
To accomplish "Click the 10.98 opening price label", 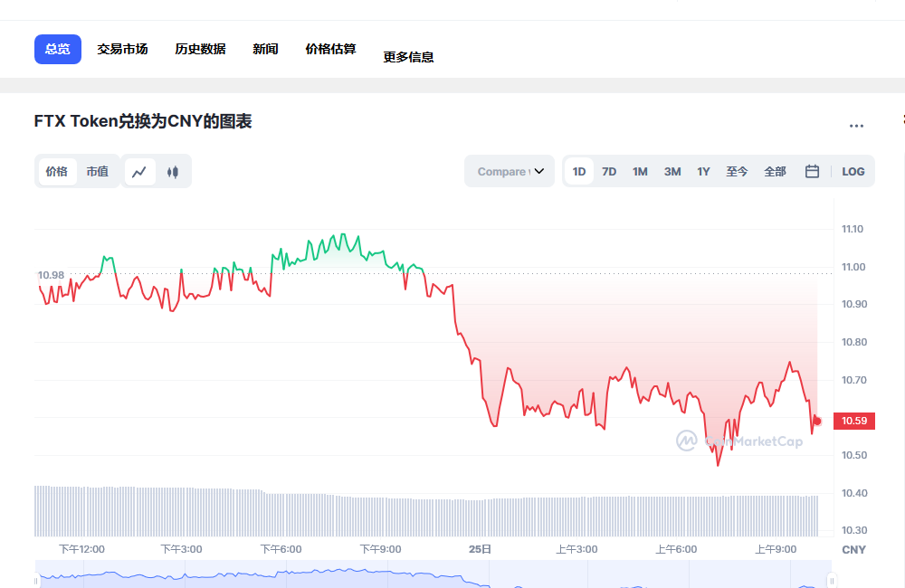I will (51, 275).
